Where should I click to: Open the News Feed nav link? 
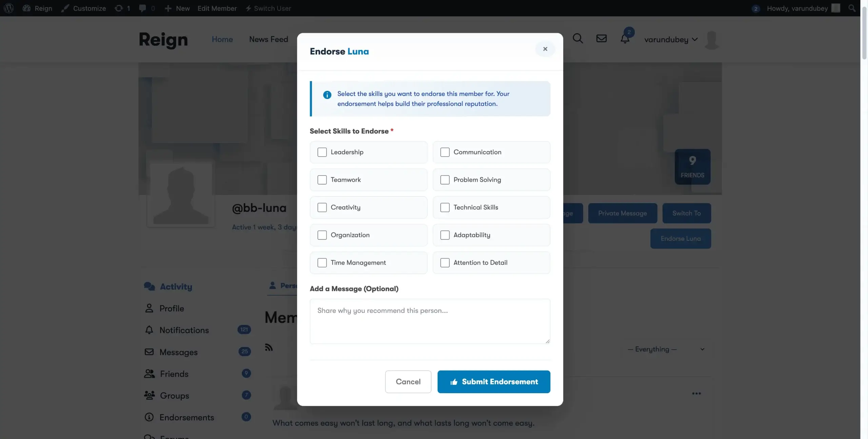pyautogui.click(x=269, y=39)
